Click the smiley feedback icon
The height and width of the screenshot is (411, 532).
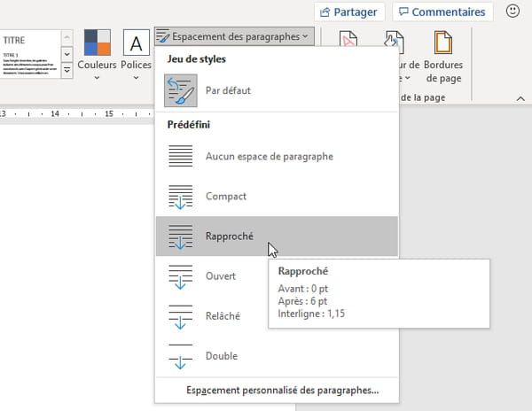click(x=512, y=12)
